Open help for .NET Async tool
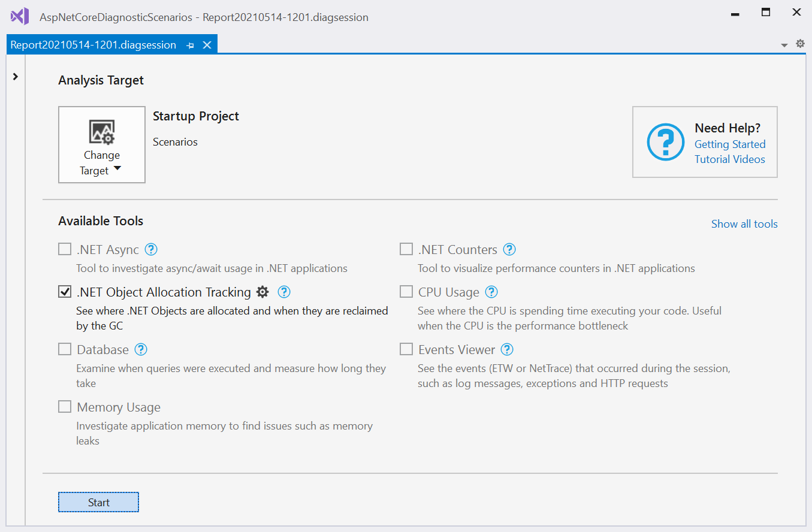This screenshot has width=812, height=532. tap(151, 249)
